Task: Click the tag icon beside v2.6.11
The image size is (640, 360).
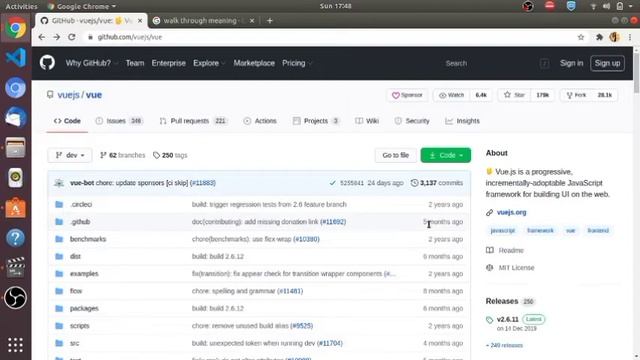Action: pyautogui.click(x=489, y=320)
